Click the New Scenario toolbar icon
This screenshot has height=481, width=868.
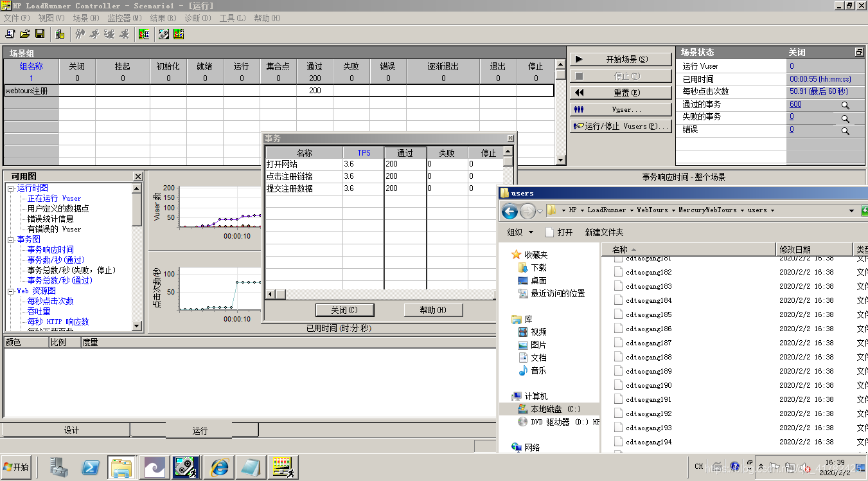click(10, 34)
